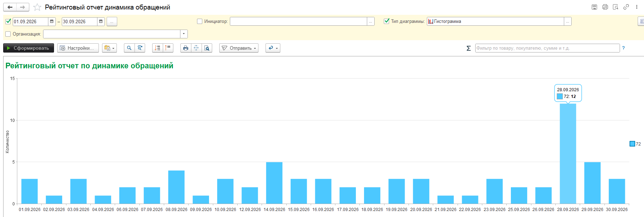The width and height of the screenshot is (644, 217).
Task: Save the report using the diskette icon
Action: tap(594, 7)
